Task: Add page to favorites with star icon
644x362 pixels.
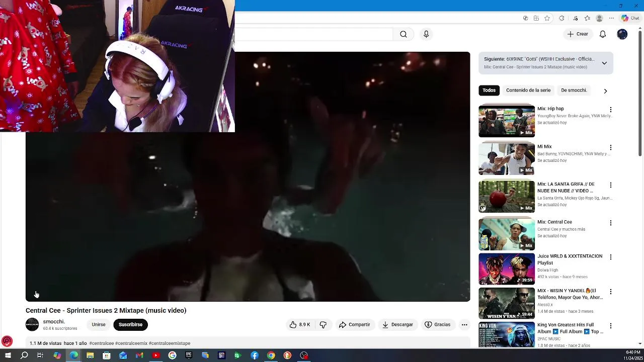Action: [547, 18]
